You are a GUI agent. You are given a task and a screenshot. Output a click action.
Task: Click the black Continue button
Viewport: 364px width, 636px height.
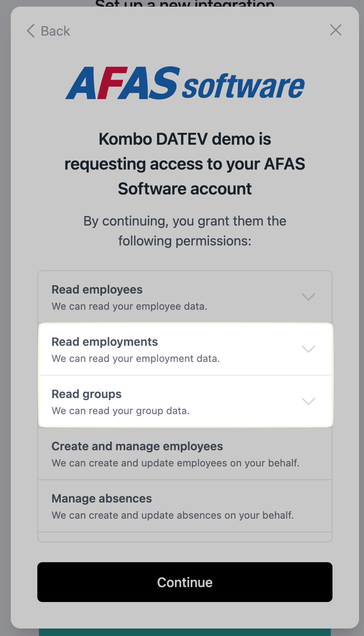(x=185, y=582)
